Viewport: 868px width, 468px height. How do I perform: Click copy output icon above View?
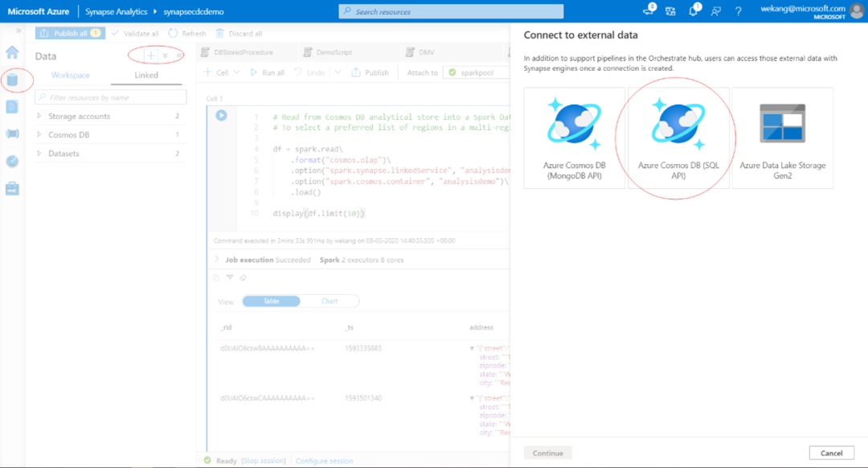216,277
